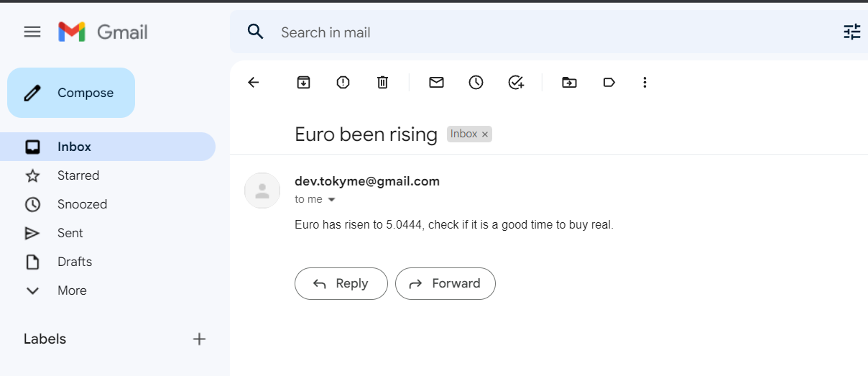Mark the email as unread
Image resolution: width=868 pixels, height=376 pixels.
coord(436,82)
